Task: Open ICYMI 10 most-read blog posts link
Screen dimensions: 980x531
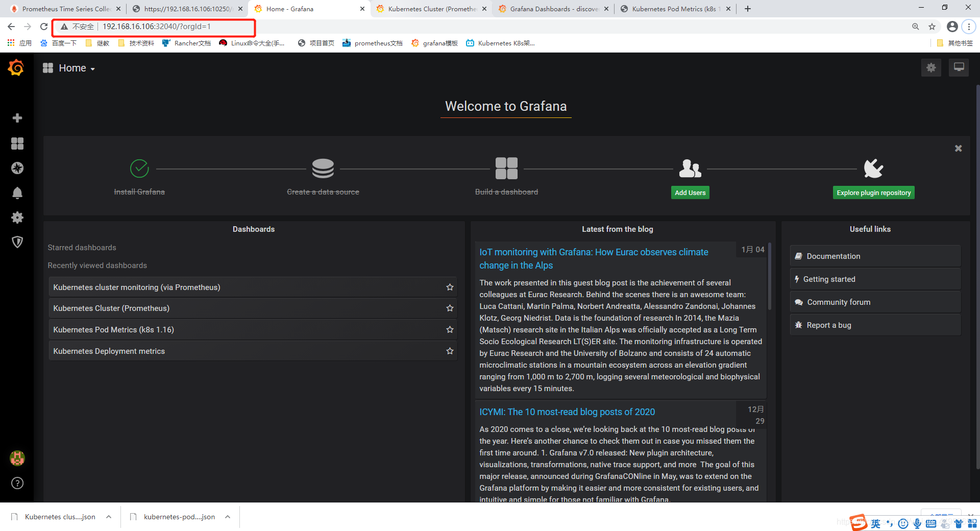Action: click(x=567, y=412)
